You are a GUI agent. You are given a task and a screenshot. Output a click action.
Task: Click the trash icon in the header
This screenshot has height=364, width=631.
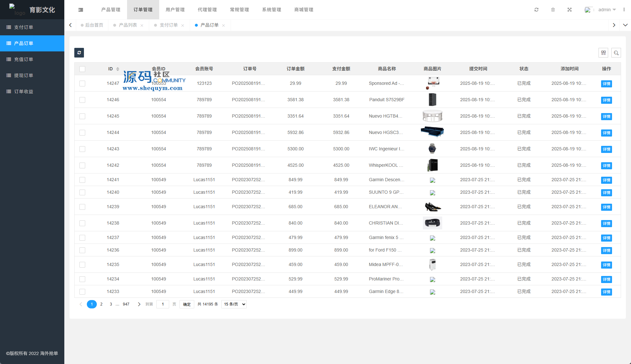pyautogui.click(x=553, y=10)
